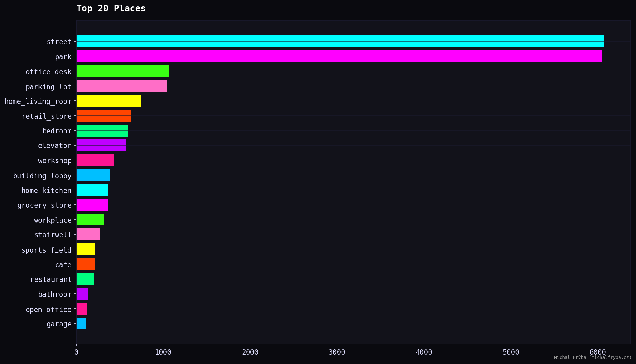Click the pink workshop bar

point(95,160)
